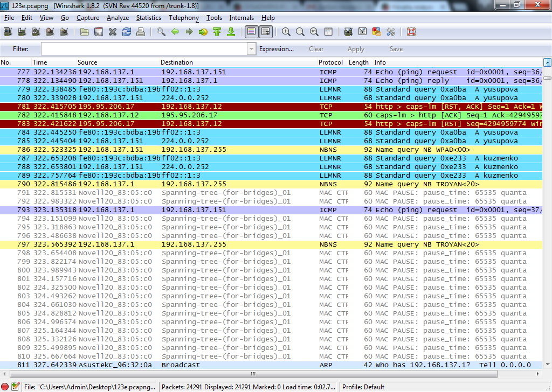Image resolution: width=552 pixels, height=392 pixels.
Task: Open the View menu
Action: click(x=46, y=18)
